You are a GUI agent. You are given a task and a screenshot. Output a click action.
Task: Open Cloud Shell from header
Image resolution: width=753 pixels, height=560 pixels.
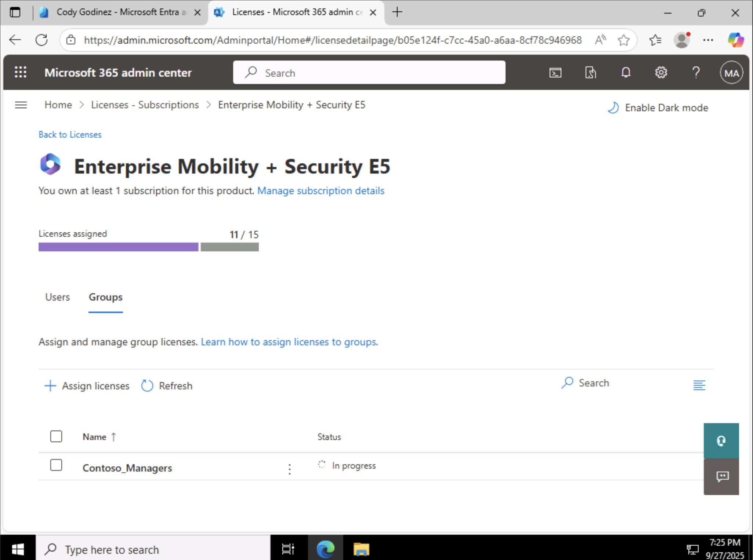tap(555, 73)
